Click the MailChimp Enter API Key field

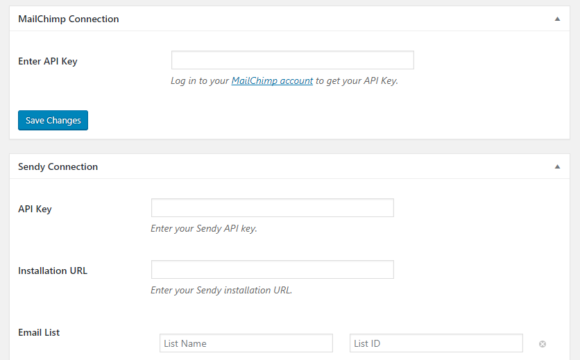[x=292, y=60]
